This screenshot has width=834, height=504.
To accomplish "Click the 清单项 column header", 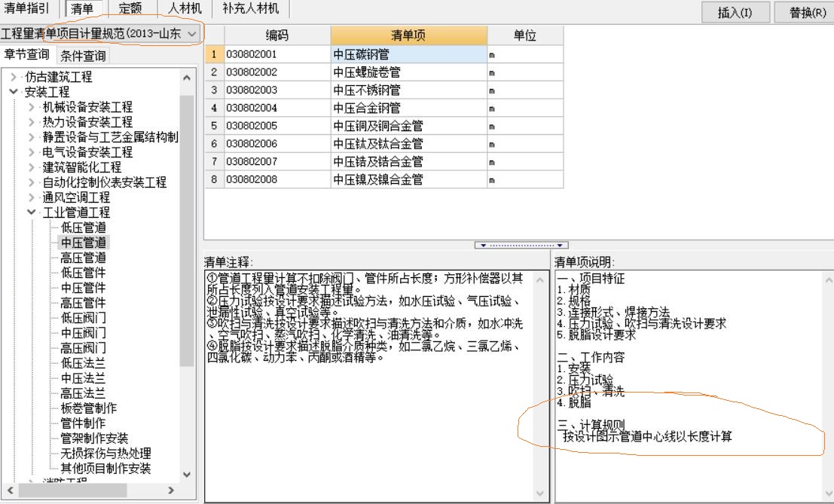I will click(408, 35).
